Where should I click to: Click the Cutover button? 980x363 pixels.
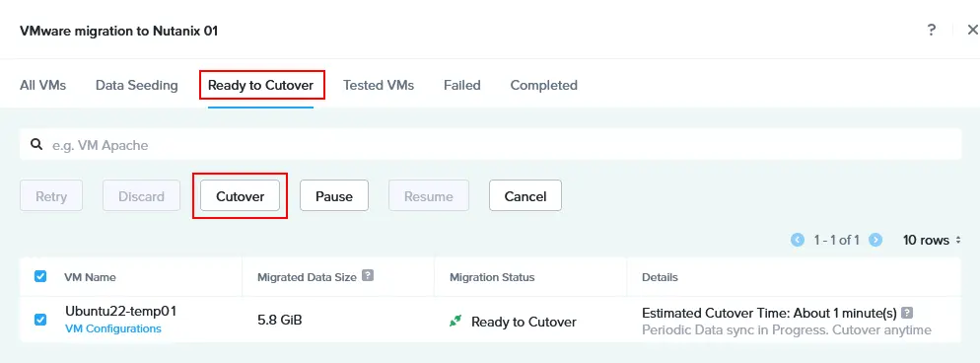240,196
